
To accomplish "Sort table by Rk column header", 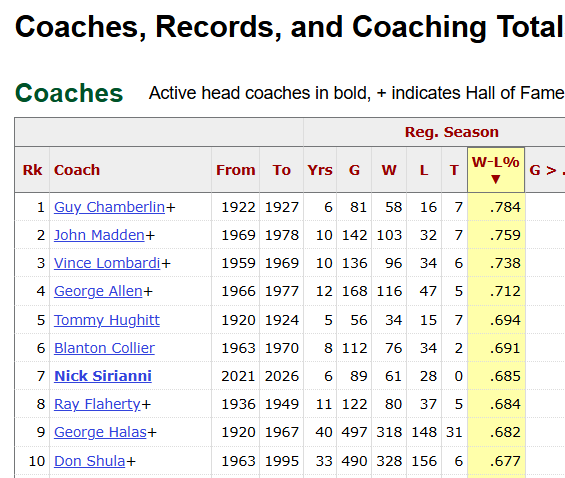I will 32,170.
